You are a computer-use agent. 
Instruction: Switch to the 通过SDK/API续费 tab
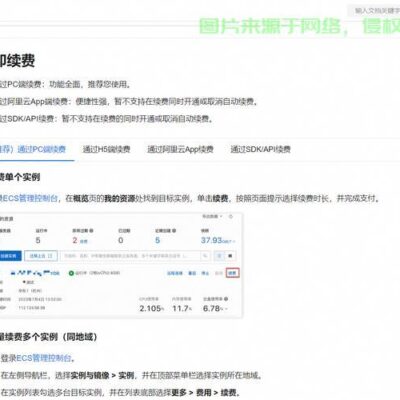click(x=260, y=149)
